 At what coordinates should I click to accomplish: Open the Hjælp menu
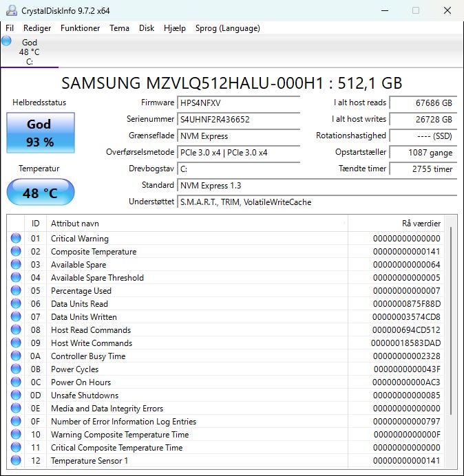click(175, 28)
